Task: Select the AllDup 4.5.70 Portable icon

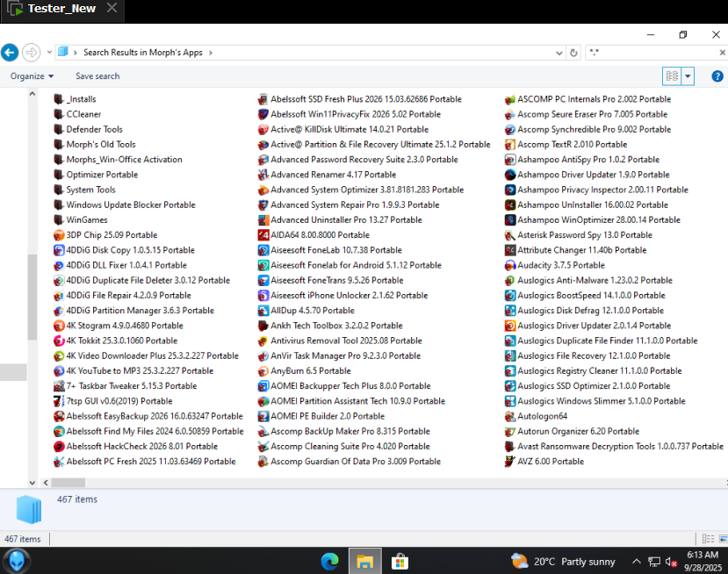Action: [263, 311]
